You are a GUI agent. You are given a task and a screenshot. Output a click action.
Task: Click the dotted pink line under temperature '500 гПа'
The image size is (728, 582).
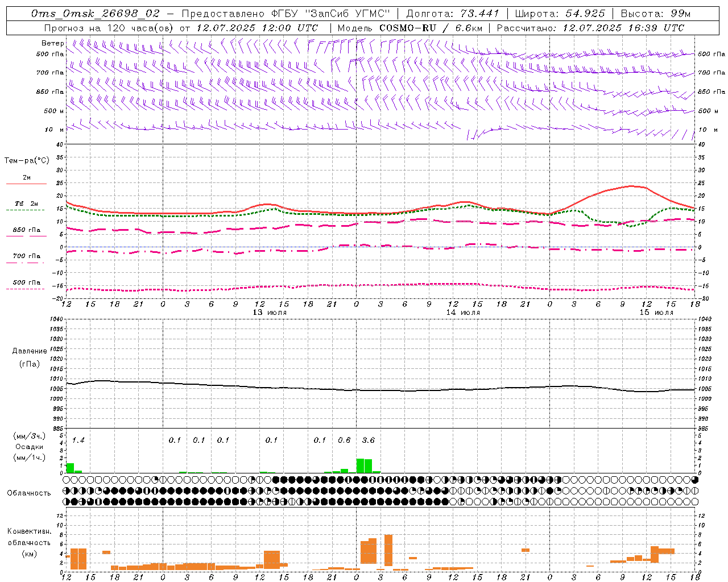pos(25,289)
